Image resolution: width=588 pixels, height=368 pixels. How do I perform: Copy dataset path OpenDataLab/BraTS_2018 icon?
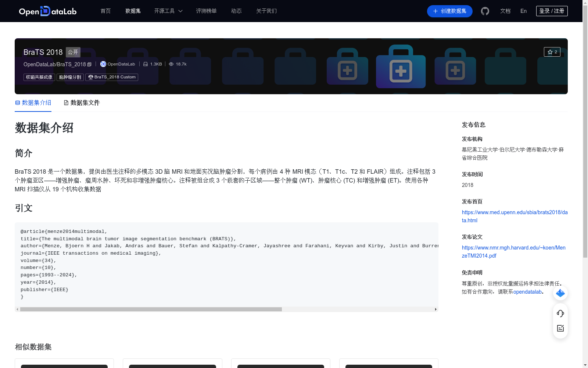(89, 64)
